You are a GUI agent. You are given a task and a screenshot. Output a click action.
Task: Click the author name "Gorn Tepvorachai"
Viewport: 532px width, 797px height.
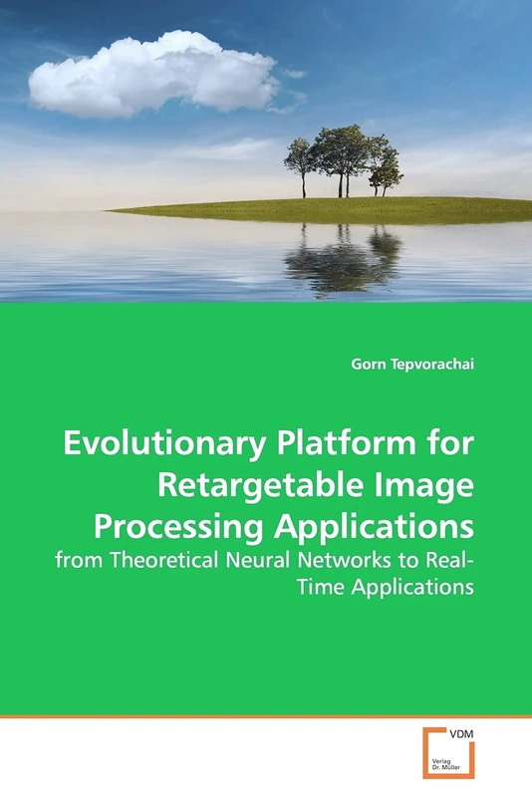[412, 365]
